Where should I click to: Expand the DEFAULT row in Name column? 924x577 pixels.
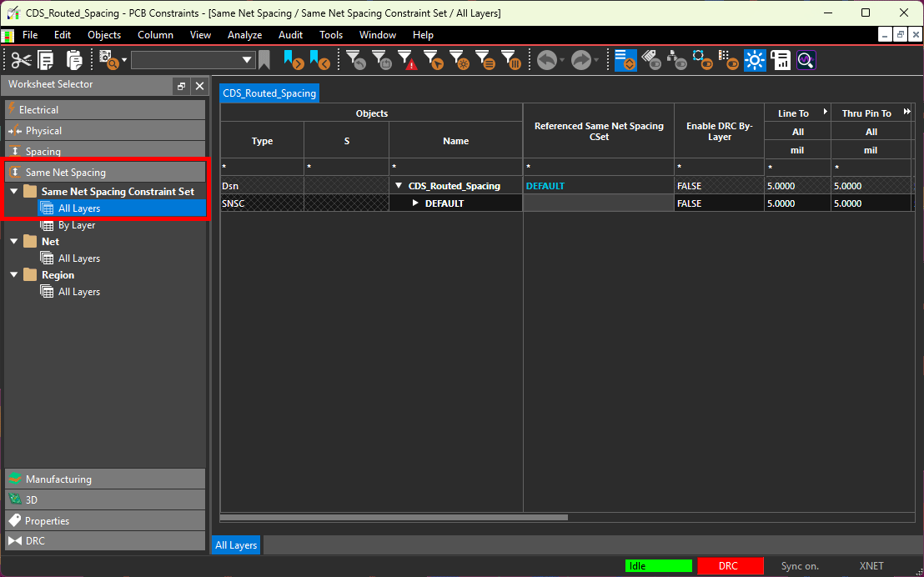pos(416,203)
